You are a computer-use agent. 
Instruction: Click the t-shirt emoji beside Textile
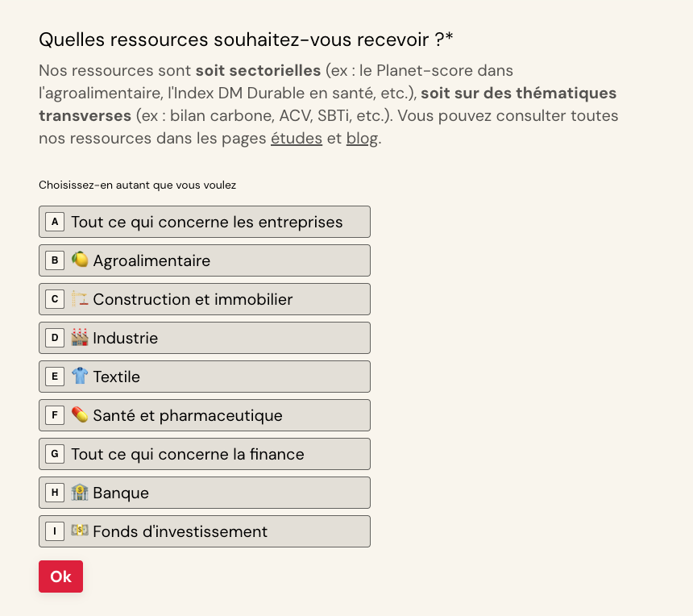point(80,376)
